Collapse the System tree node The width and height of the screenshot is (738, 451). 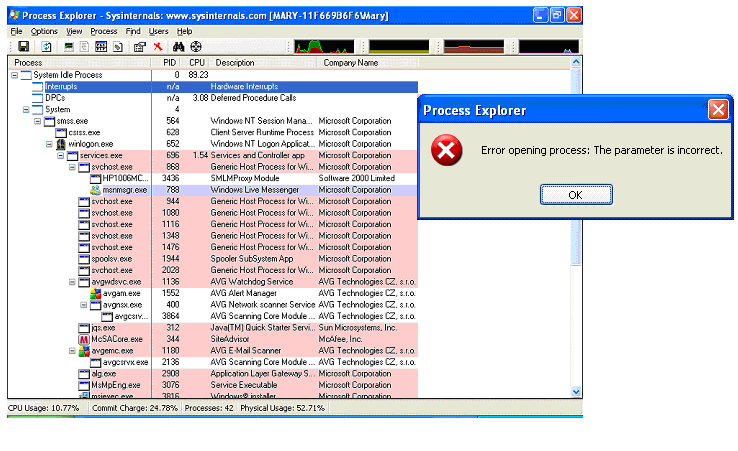click(26, 110)
